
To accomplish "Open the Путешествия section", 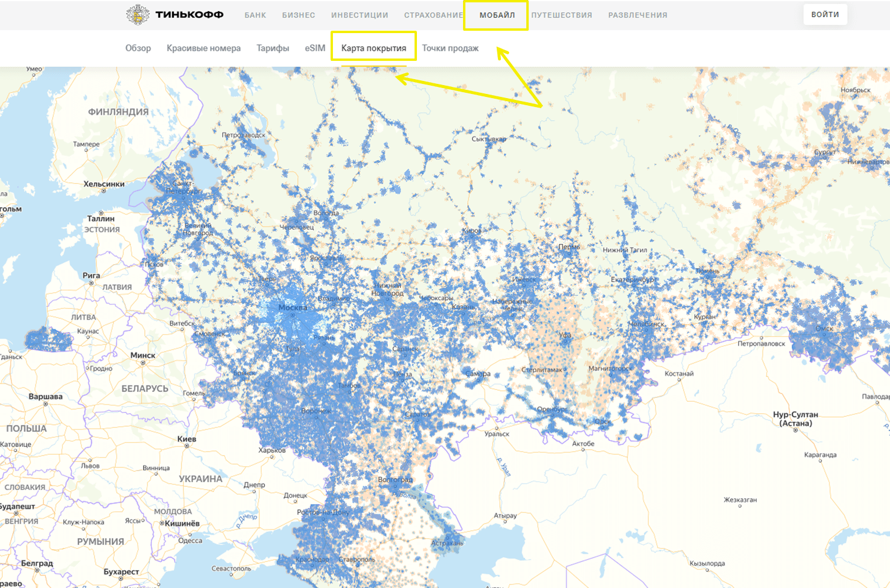I will point(561,15).
